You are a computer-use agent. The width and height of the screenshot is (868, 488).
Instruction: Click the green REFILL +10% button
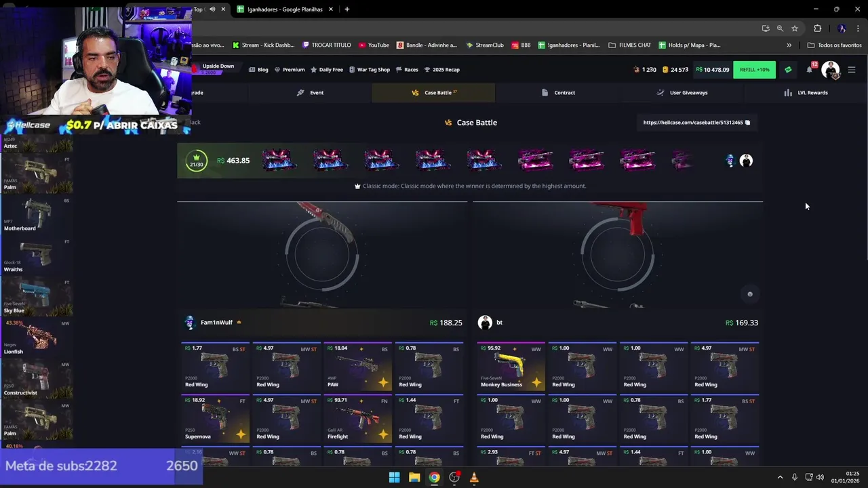[x=754, y=70]
